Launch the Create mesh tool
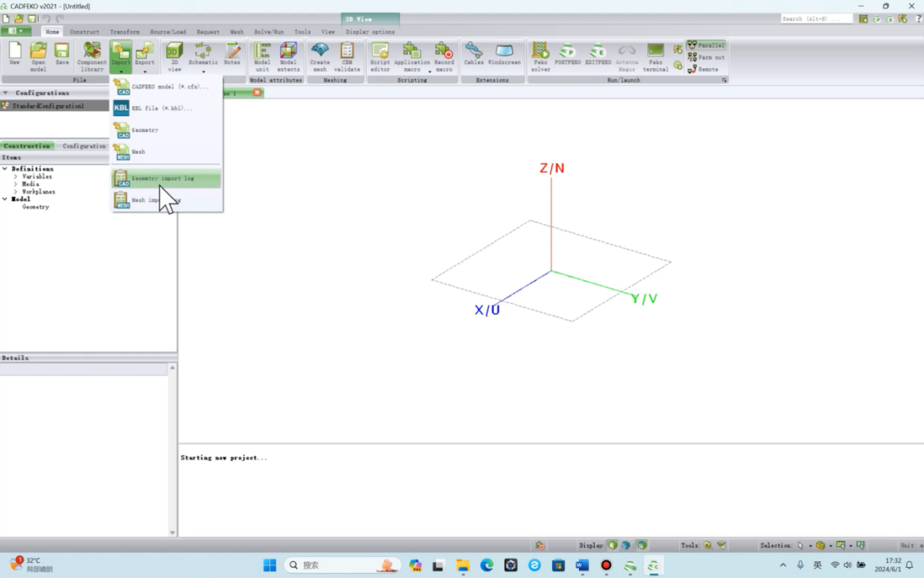The height and width of the screenshot is (578, 924). [320, 57]
